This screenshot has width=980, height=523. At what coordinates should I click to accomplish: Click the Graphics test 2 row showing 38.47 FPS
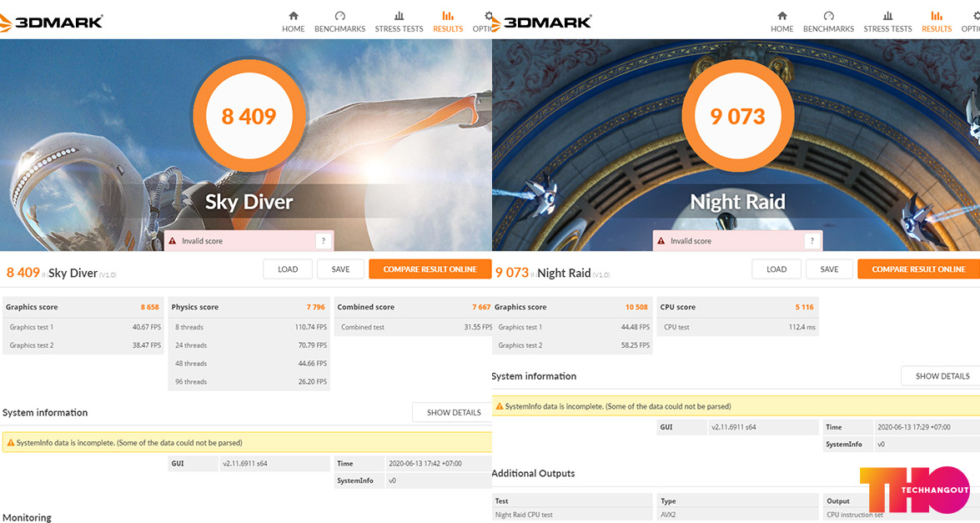83,345
